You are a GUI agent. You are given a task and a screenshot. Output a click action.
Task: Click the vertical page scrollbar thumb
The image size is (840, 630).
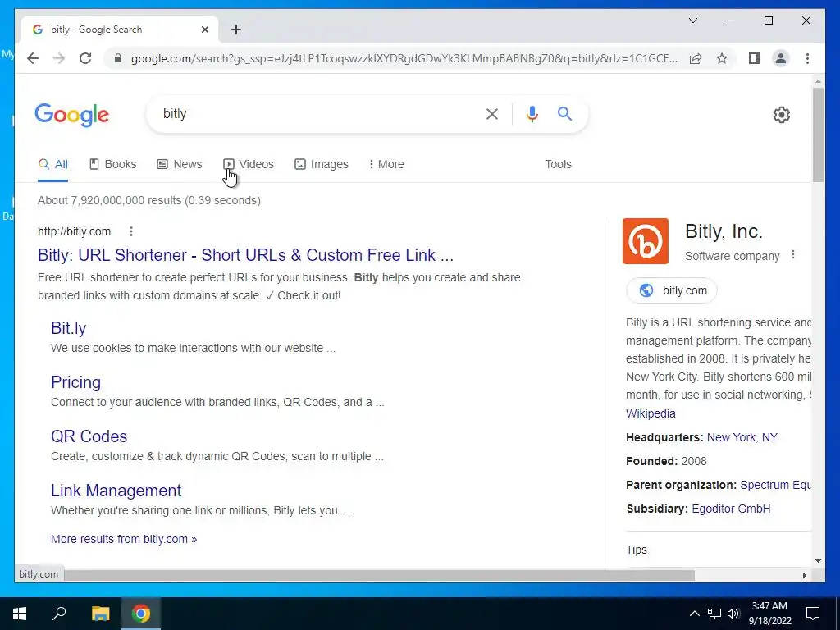pos(818,134)
